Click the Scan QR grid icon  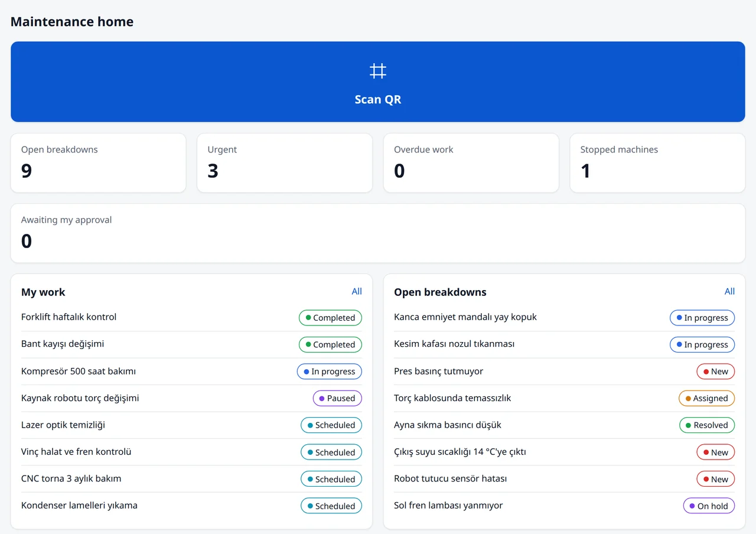pos(378,71)
